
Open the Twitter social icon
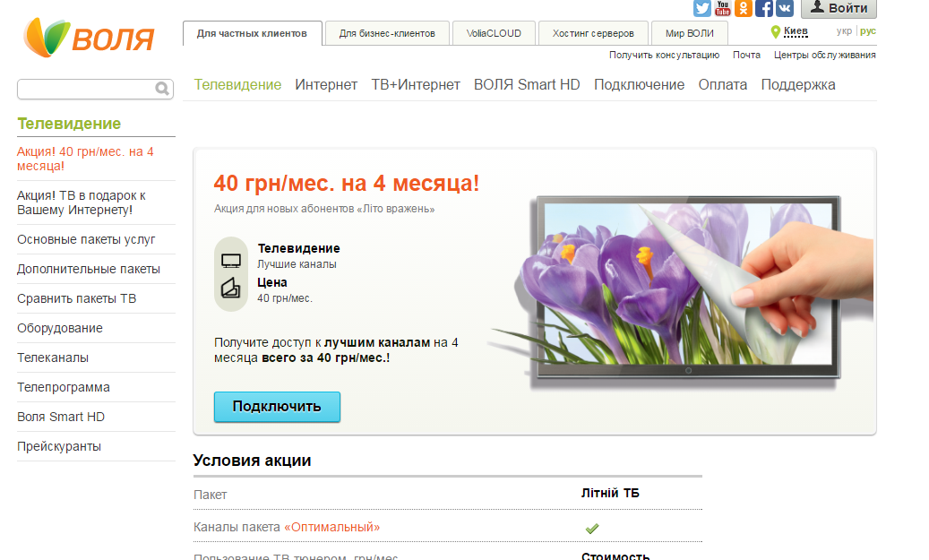coord(702,9)
